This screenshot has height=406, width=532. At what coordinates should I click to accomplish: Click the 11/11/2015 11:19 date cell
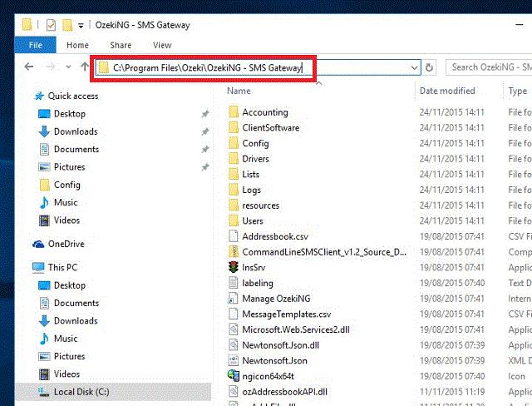(x=451, y=392)
